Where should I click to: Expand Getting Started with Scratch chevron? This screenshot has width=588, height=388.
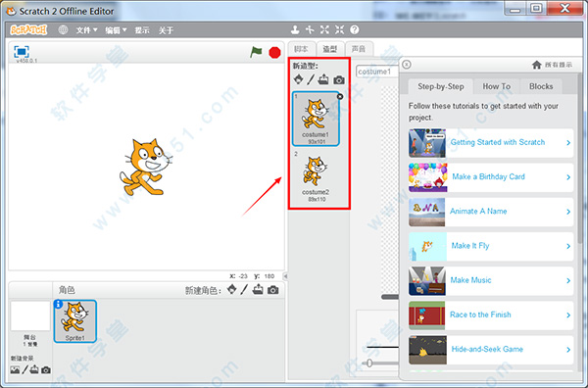568,143
